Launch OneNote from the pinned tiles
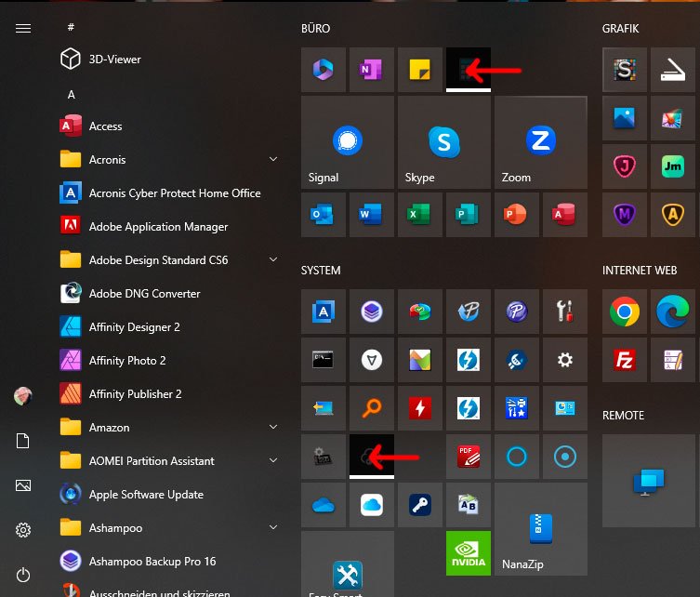The height and width of the screenshot is (597, 700). tap(372, 70)
